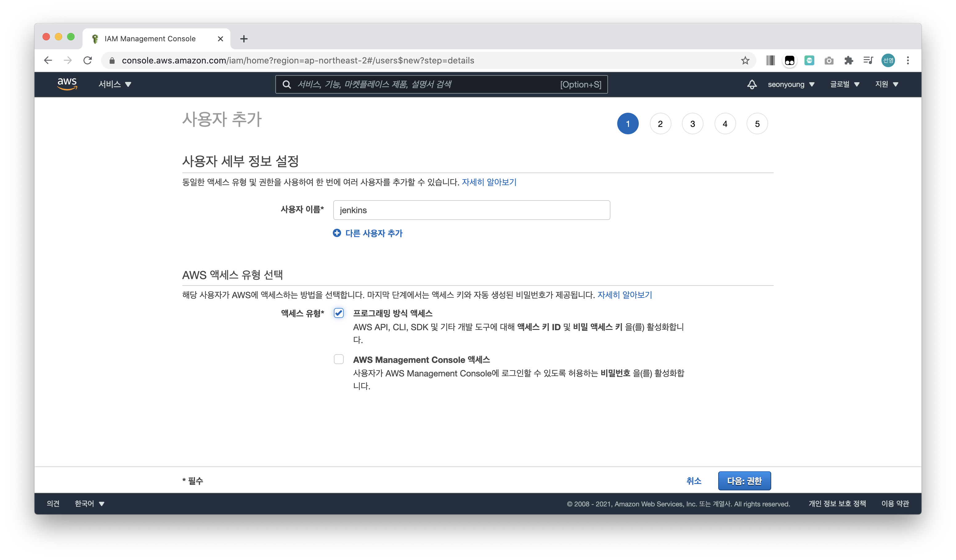956x560 pixels.
Task: Open the seonyoung account dropdown
Action: coord(791,84)
